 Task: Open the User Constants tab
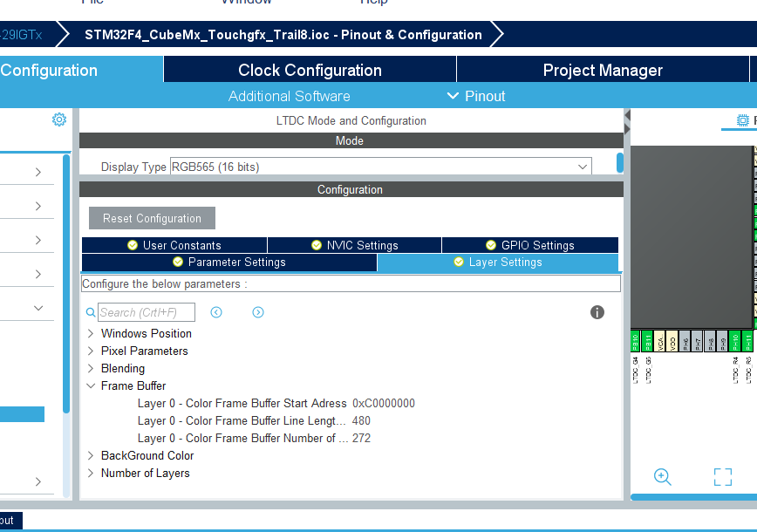pyautogui.click(x=174, y=245)
